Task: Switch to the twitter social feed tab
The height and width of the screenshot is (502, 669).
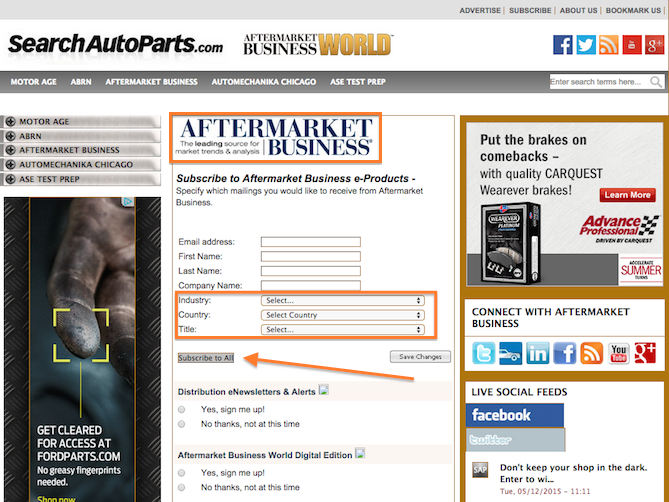Action: coord(515,440)
